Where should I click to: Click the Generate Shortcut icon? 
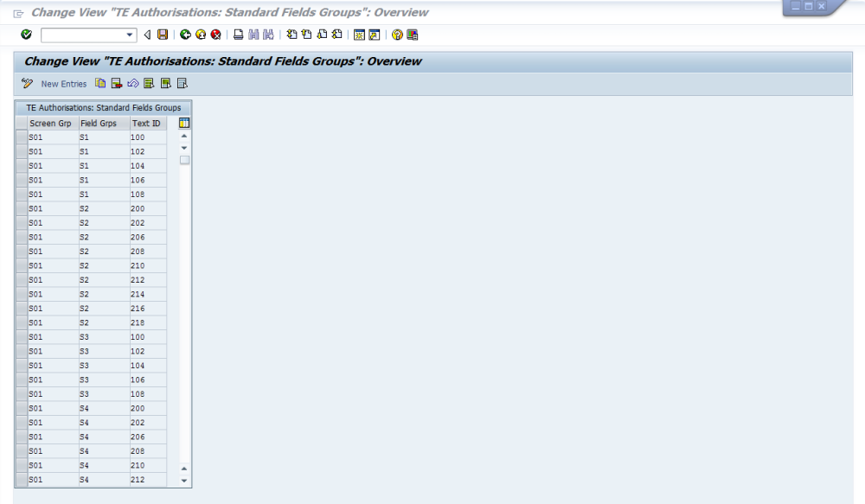[x=374, y=35]
